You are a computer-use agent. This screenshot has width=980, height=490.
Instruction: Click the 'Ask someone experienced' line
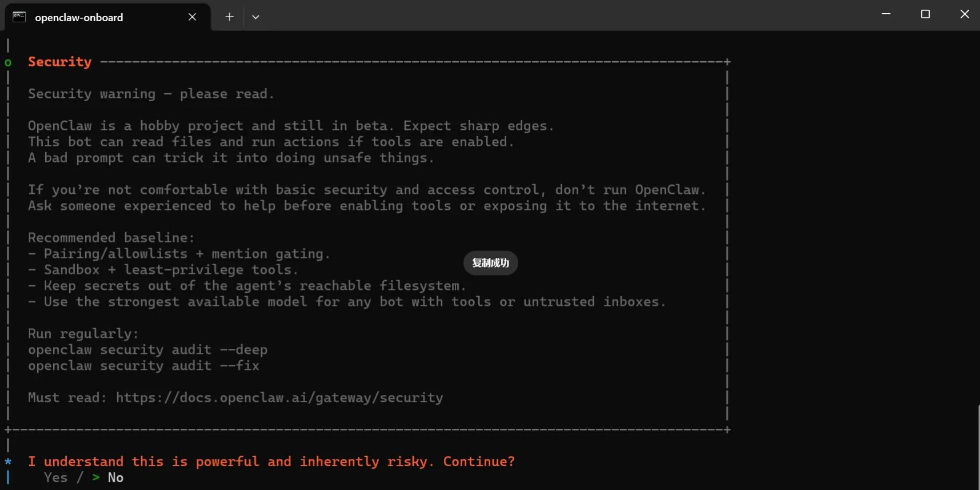367,206
